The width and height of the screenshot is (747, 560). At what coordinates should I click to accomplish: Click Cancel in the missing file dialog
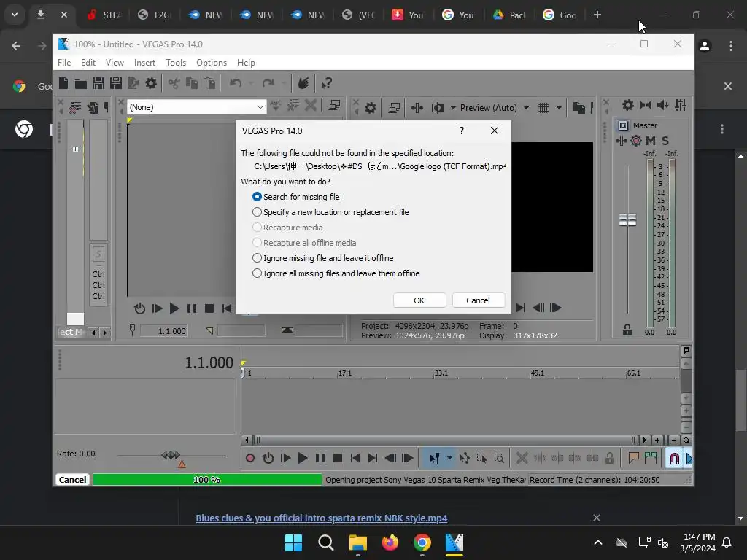pos(479,300)
